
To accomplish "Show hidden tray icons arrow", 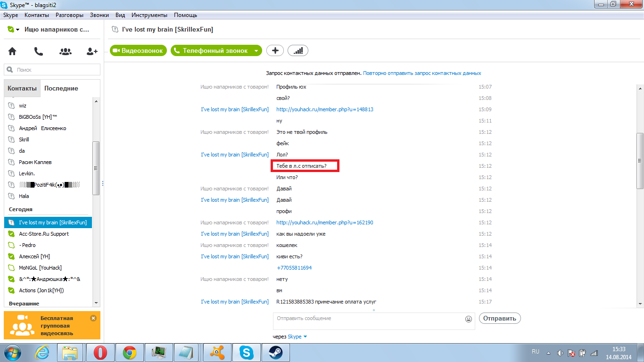I will coord(548,353).
